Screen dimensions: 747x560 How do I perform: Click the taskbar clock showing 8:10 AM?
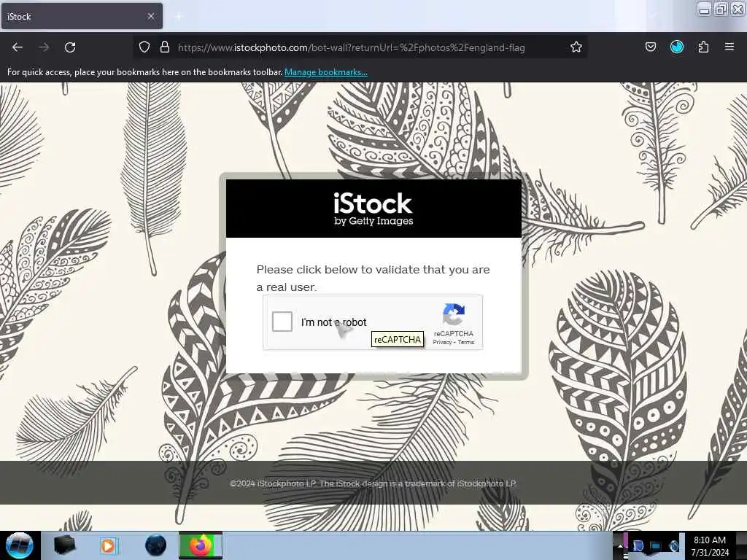coord(710,546)
